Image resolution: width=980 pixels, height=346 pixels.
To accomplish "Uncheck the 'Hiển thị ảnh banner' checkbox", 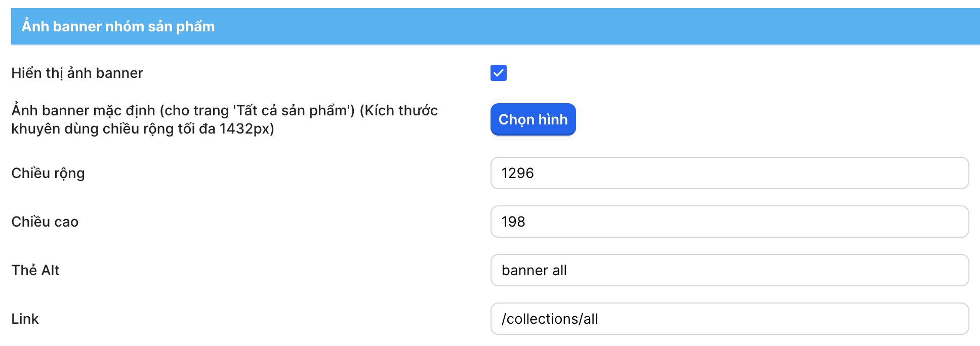I will point(499,73).
